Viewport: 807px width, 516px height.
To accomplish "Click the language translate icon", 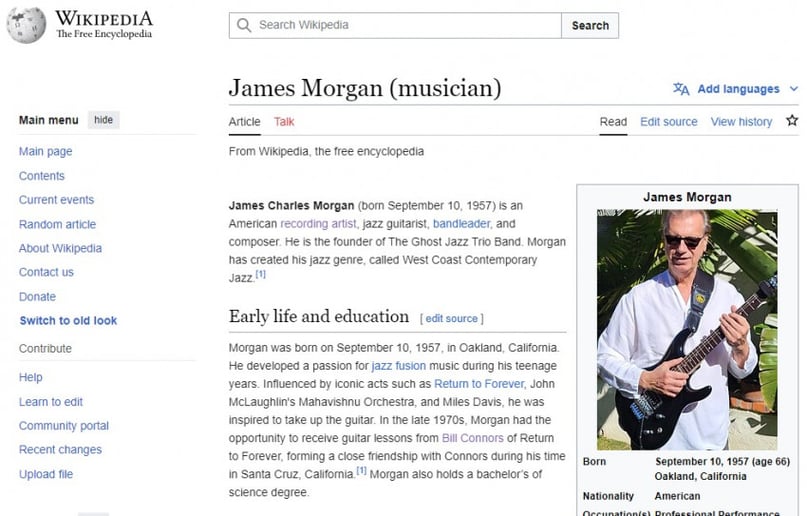I will pyautogui.click(x=681, y=89).
